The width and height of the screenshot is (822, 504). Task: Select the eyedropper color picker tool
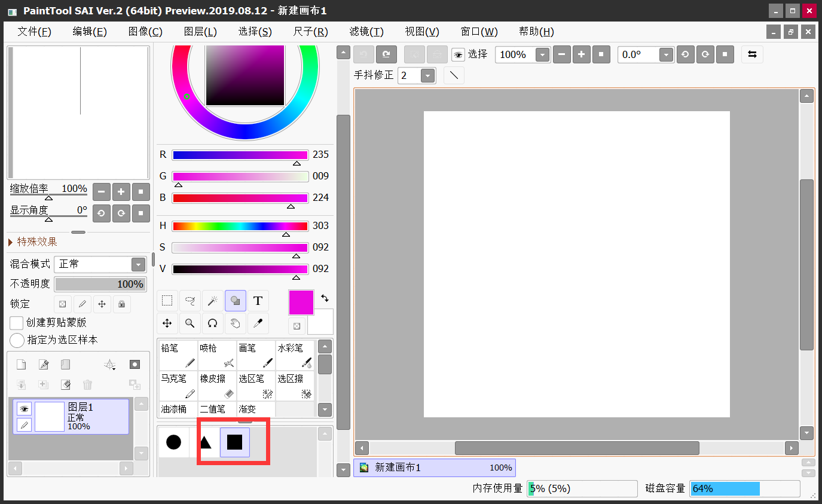tap(258, 323)
